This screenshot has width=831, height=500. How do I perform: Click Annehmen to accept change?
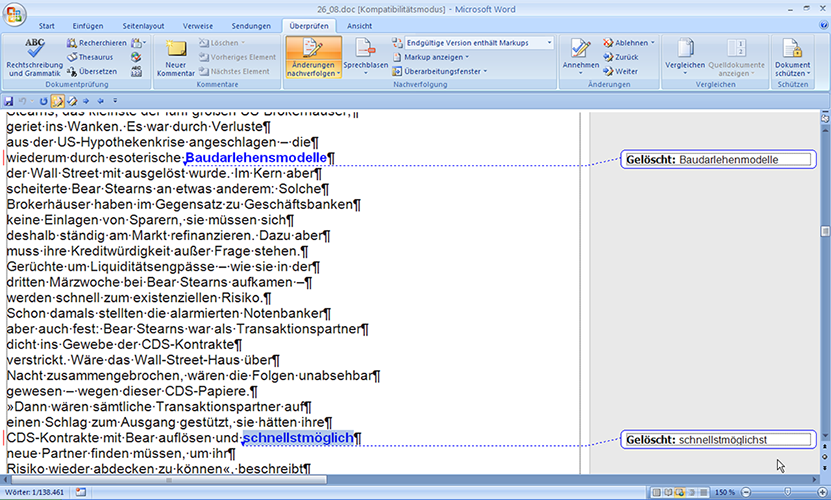580,57
